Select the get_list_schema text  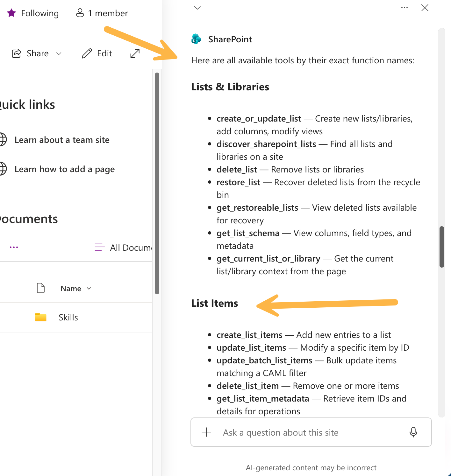(248, 233)
